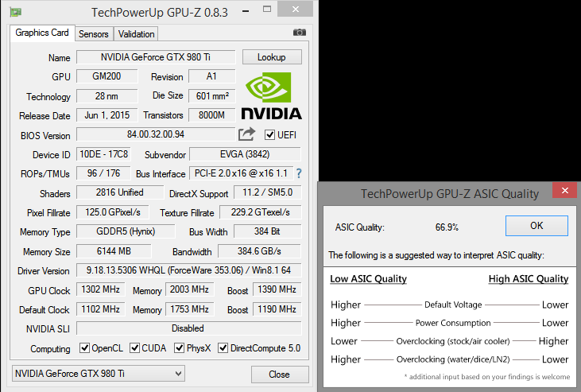
Task: Click the default Boost field 1190 MHz
Action: 277,309
